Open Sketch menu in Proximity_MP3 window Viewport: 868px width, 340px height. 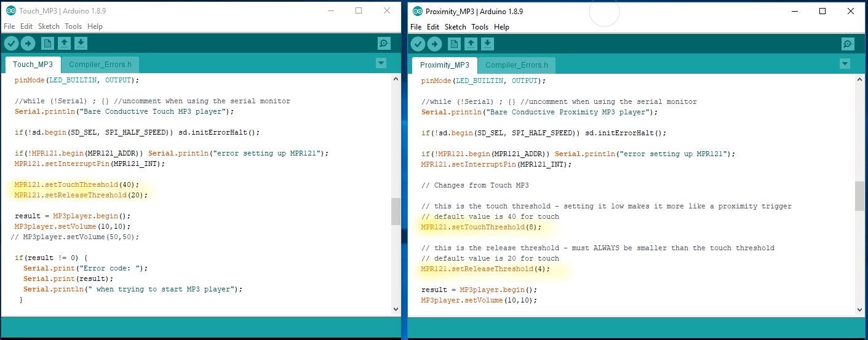tap(456, 27)
